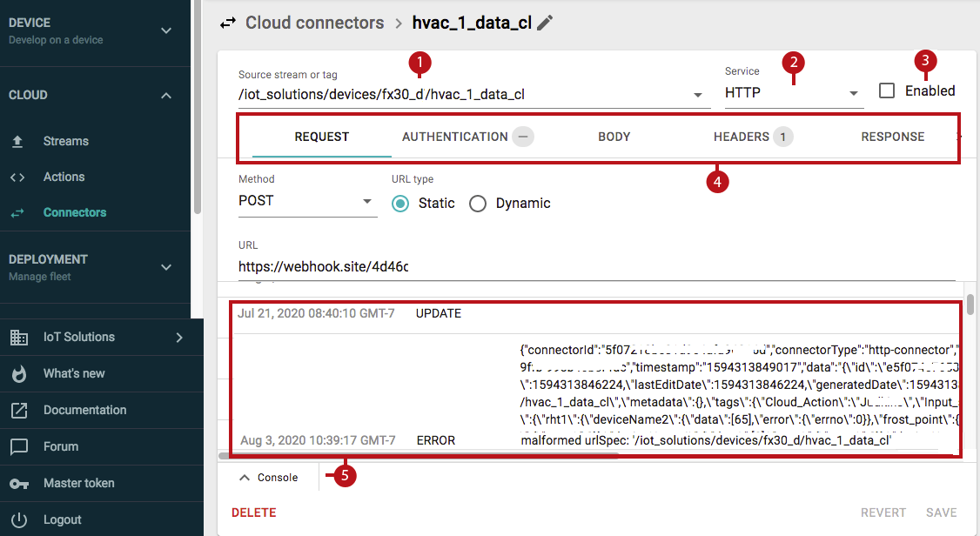The image size is (980, 536).
Task: Click the ERROR log entry
Action: click(x=436, y=440)
